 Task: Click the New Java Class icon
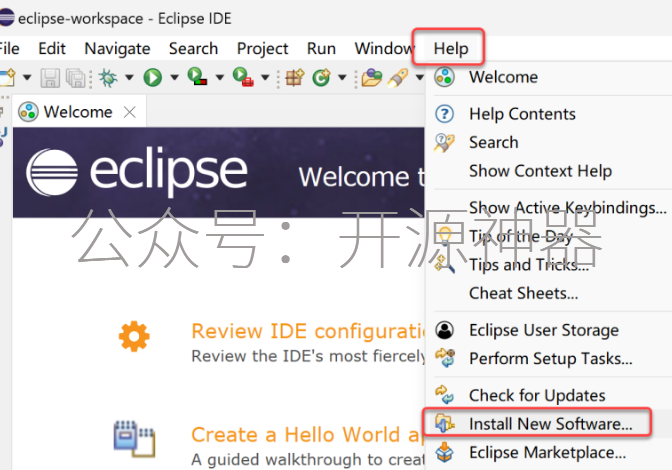tap(321, 78)
